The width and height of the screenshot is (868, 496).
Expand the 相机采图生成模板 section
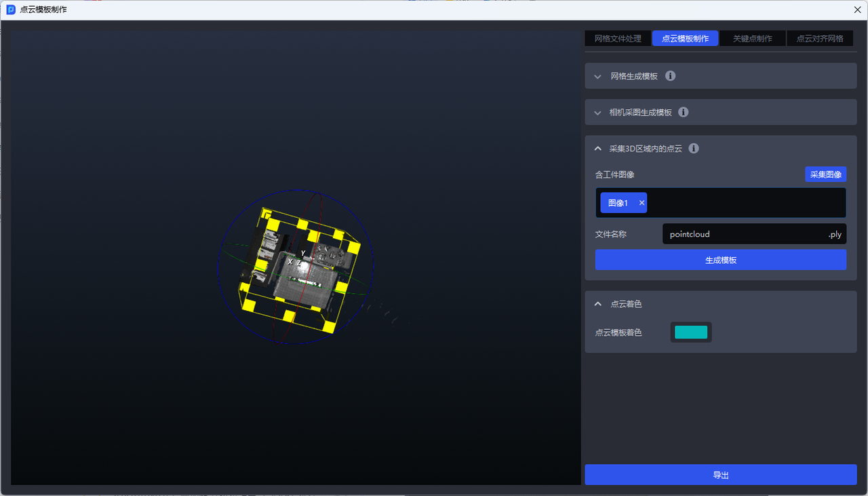click(x=597, y=113)
